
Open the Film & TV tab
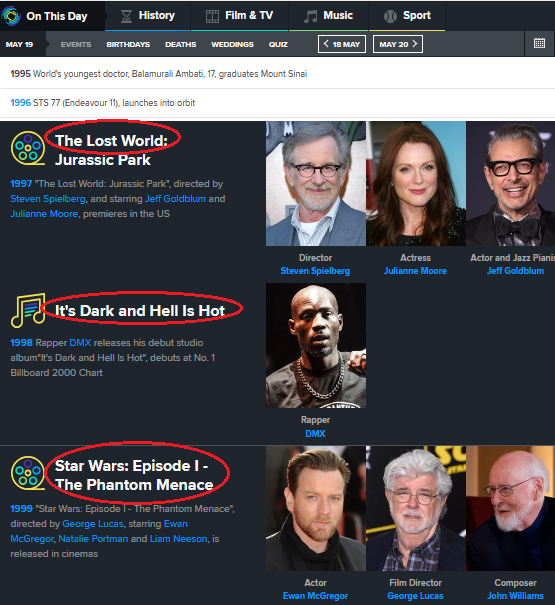(x=239, y=15)
